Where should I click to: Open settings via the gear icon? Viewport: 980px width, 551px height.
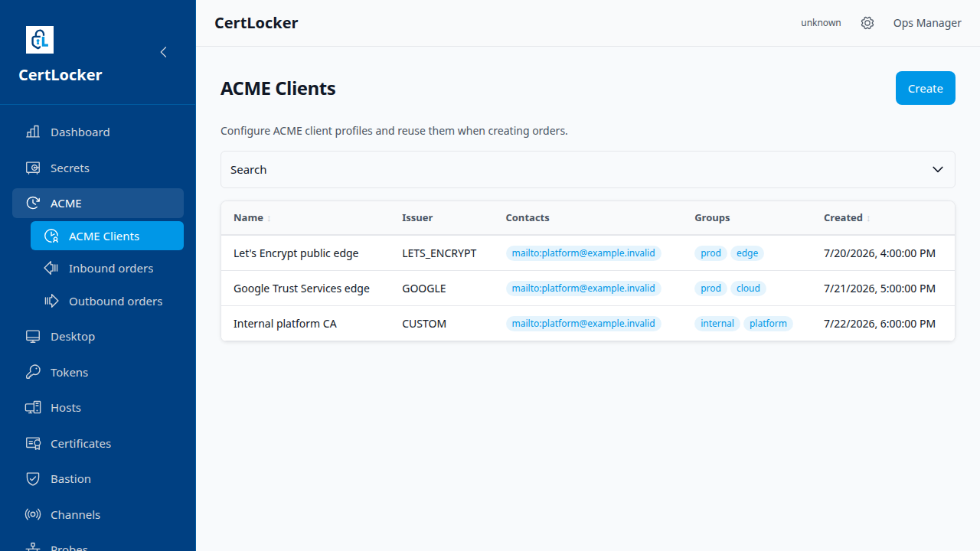867,23
